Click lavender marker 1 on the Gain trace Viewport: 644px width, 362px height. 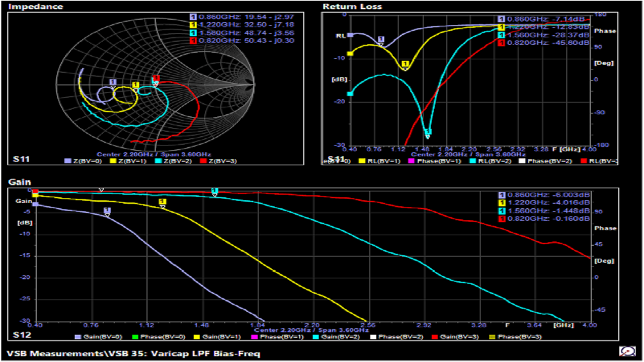pos(107,210)
